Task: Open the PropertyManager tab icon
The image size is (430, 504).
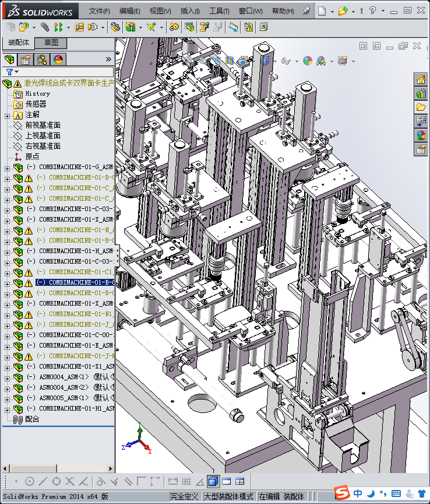Action: [26, 60]
